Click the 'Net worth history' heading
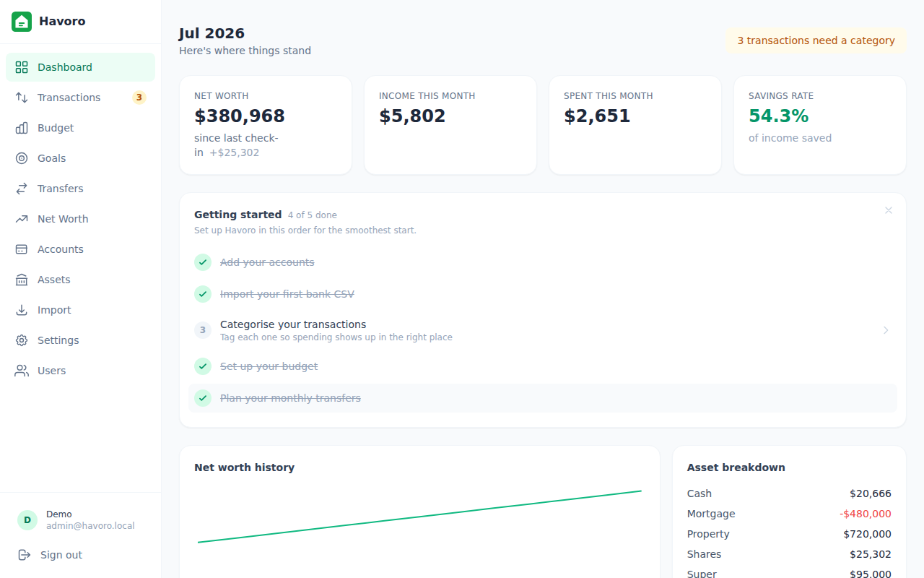924x578 pixels. [x=244, y=467]
